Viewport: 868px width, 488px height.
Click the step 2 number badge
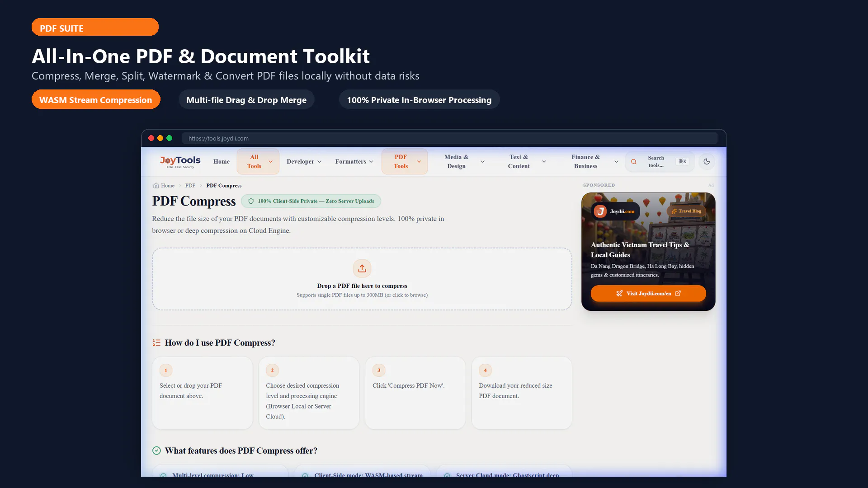click(x=272, y=371)
